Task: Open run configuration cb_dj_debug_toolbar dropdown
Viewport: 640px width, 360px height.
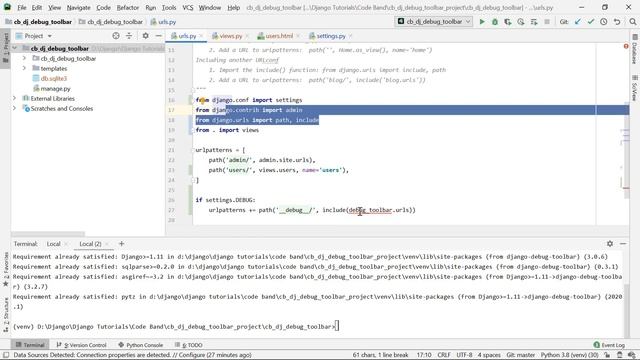Action: 433,22
